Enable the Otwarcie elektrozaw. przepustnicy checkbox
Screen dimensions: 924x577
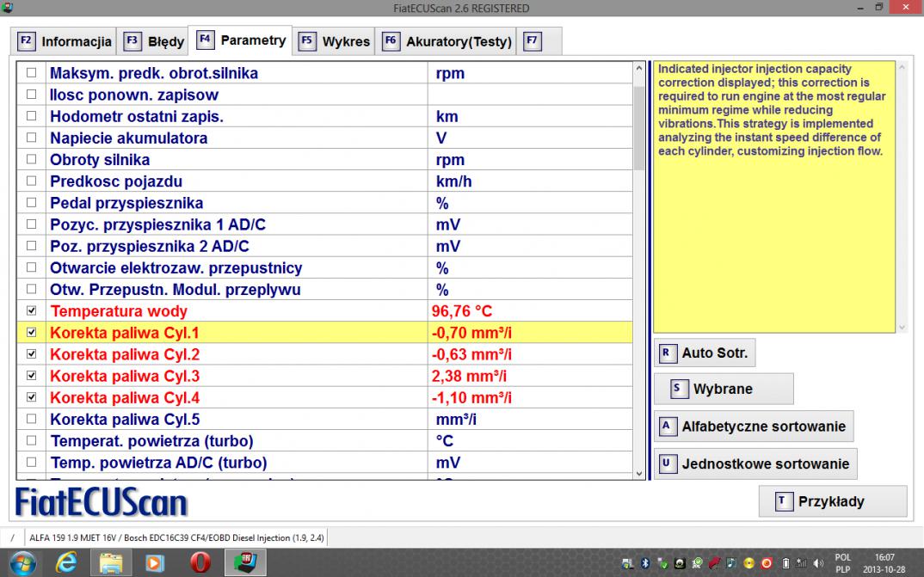pos(31,267)
